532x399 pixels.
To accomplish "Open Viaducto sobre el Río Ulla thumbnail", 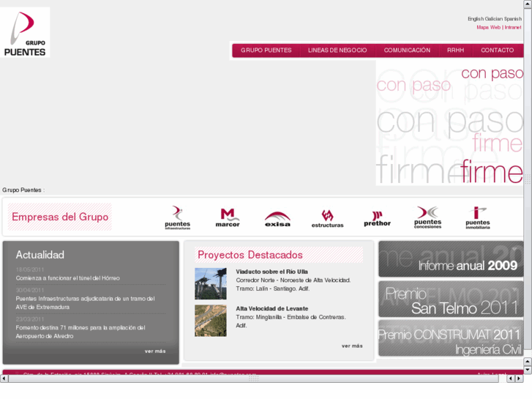I will [x=210, y=283].
